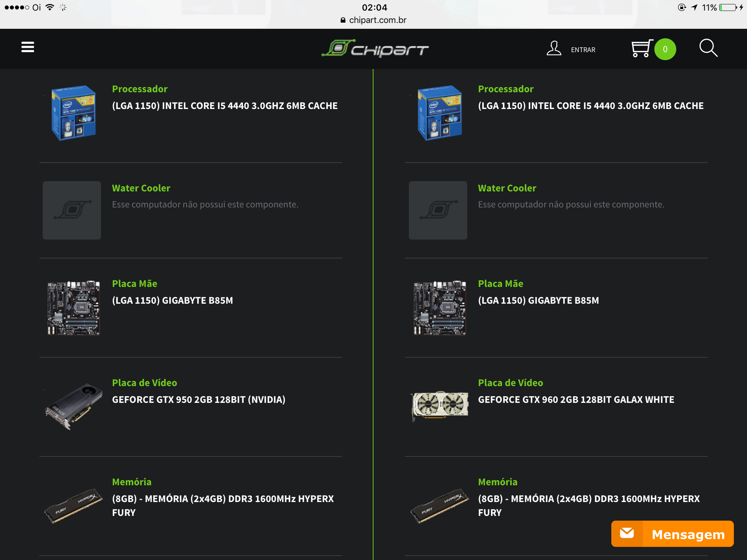Open search with magnifier icon
Viewport: 747px width, 560px height.
pyautogui.click(x=708, y=48)
